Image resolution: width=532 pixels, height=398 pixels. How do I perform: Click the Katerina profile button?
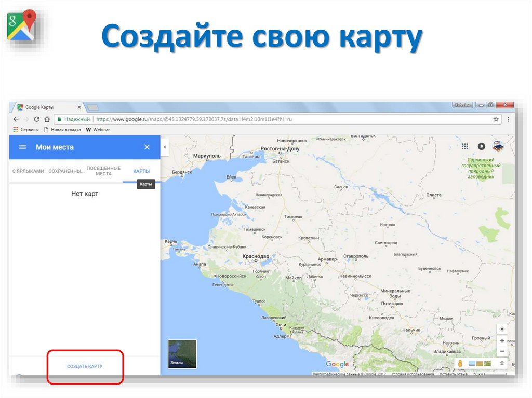coord(462,105)
